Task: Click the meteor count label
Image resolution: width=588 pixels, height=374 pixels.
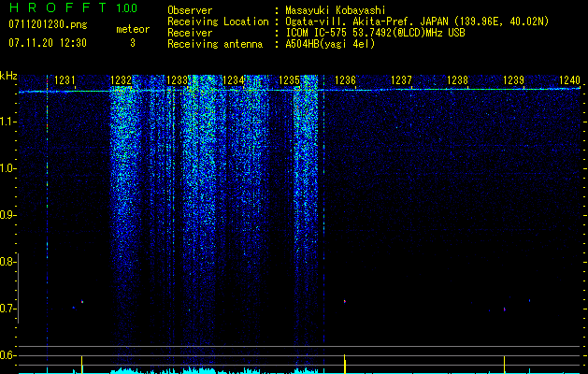Action: click(x=133, y=29)
